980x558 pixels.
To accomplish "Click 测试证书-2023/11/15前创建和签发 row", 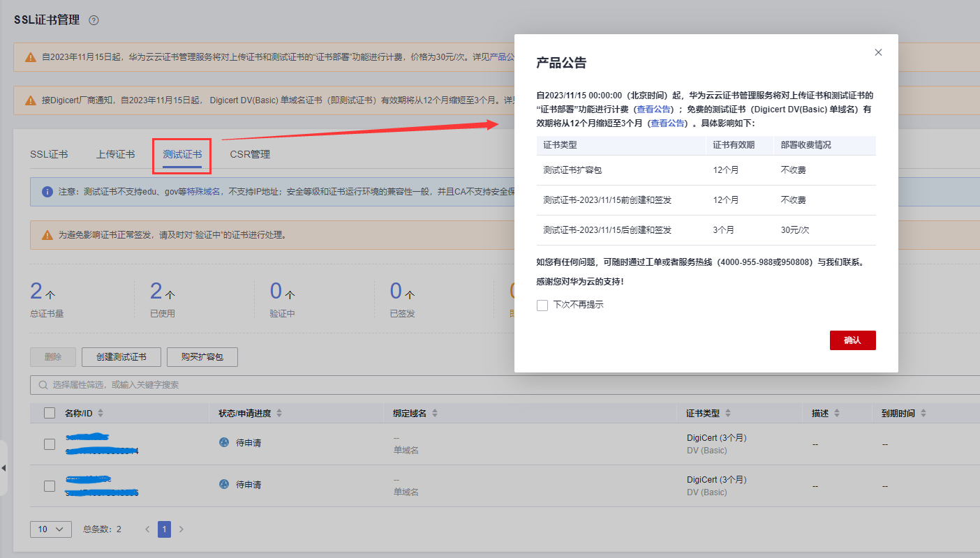I will (x=706, y=200).
